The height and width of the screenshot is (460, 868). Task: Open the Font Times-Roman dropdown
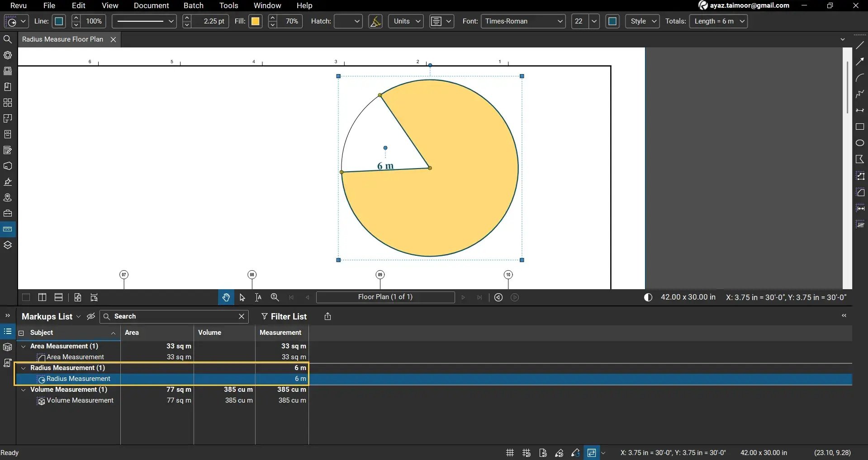(x=523, y=21)
